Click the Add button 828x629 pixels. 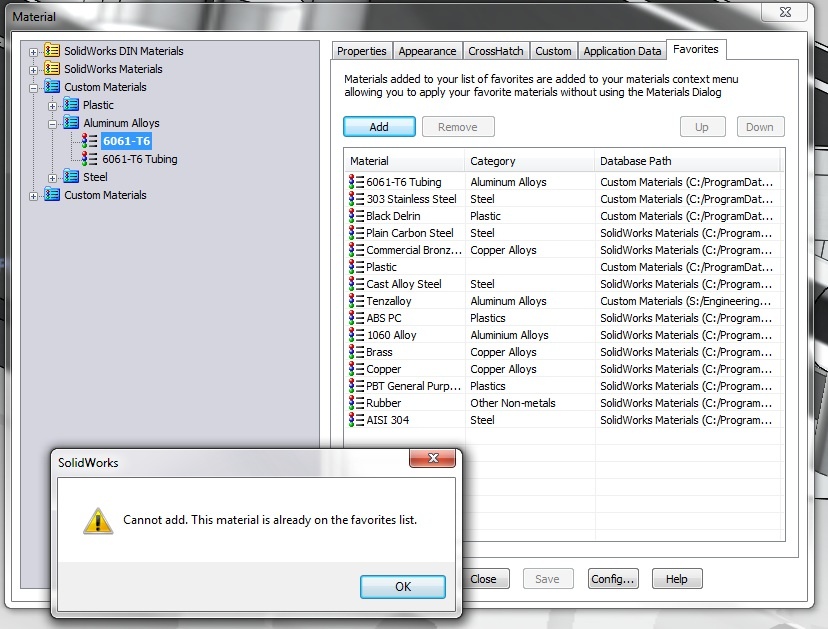[379, 127]
